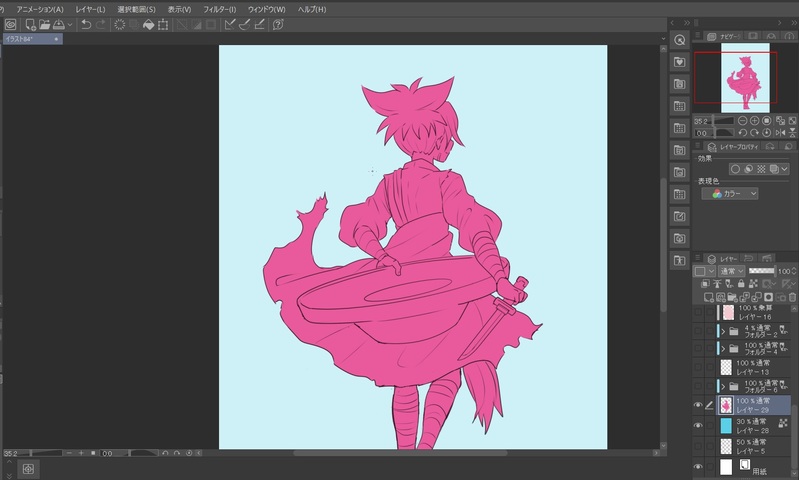799x480 pixels.
Task: Adjust the layer opacity slider
Action: [761, 271]
